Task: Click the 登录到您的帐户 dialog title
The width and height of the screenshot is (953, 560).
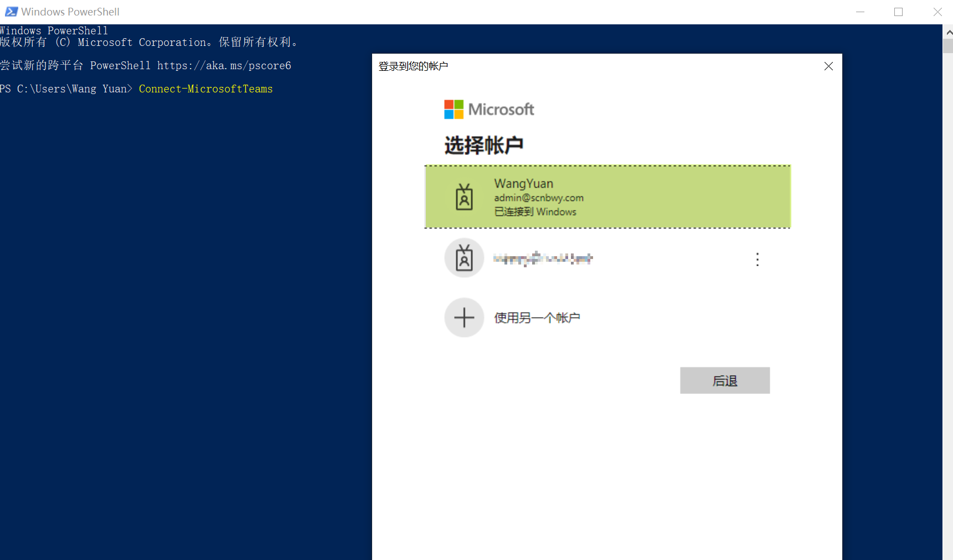Action: click(413, 66)
